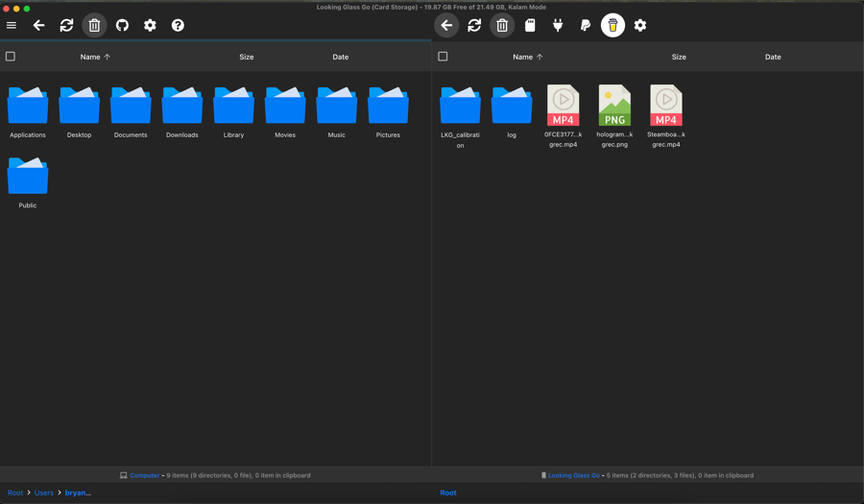Refresh the left Computer pane
The image size is (864, 504).
coord(66,26)
